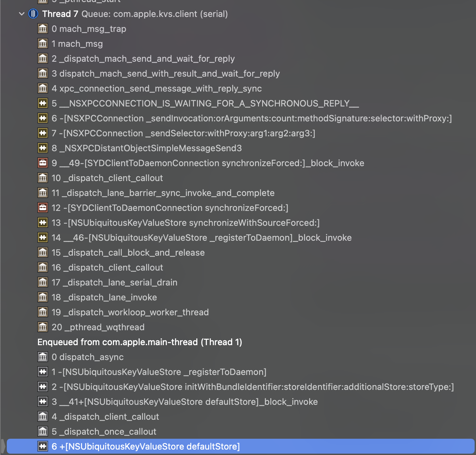Click framework icon beside NSXPCCONNECTION_IS_WAITING frame

(43, 103)
